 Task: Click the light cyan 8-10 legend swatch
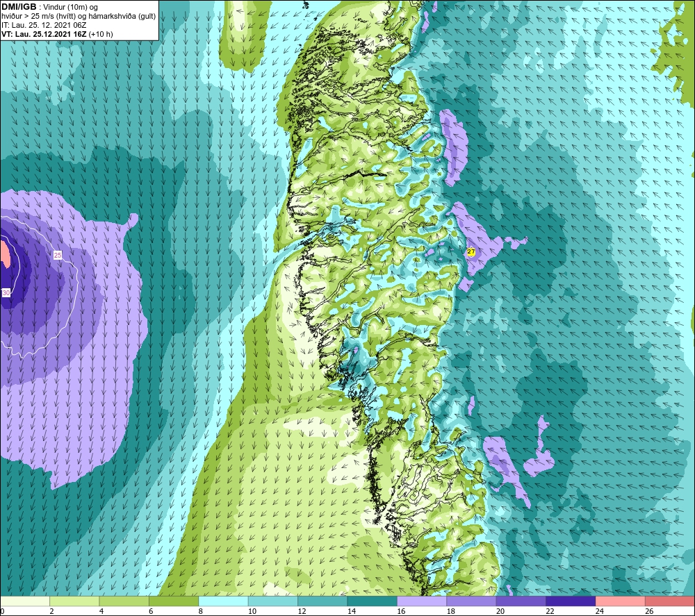pos(223,601)
